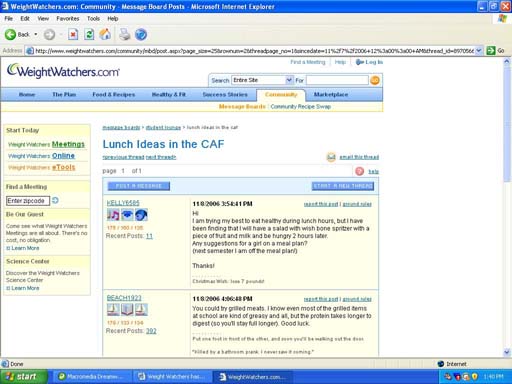Click the zipcode submit arrow icon
This screenshot has height=384, width=512.
coord(55,200)
